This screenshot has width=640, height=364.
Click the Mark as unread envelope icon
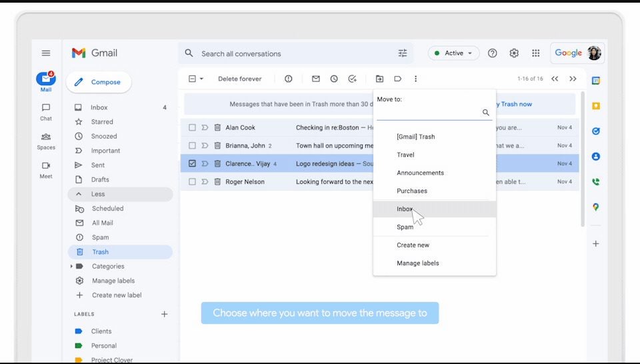tap(315, 79)
